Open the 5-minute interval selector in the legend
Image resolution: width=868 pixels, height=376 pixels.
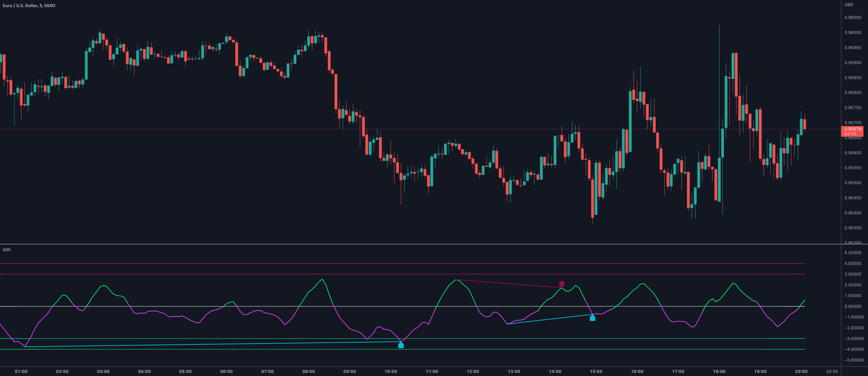point(40,5)
